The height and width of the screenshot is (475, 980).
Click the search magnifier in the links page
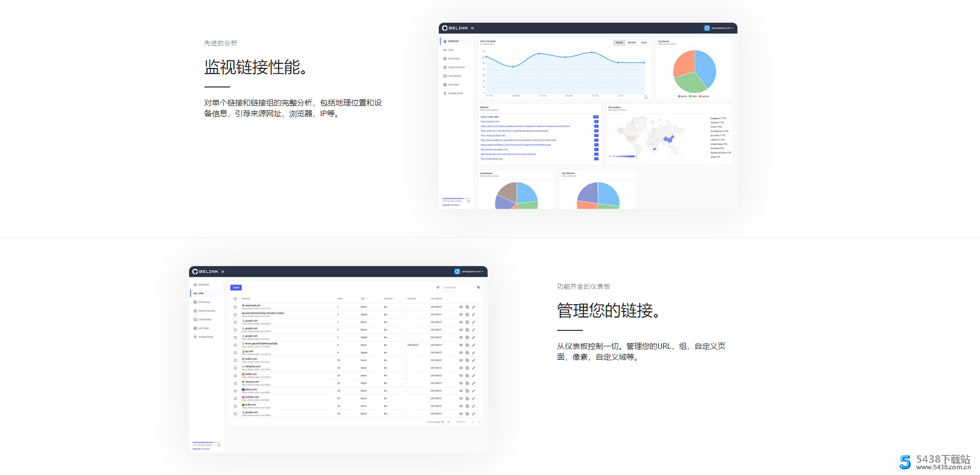click(x=478, y=287)
